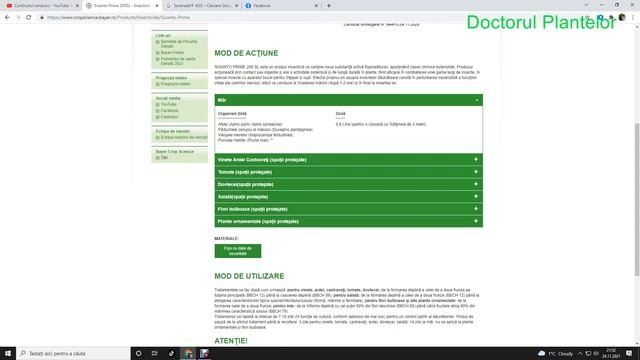Expand Vinete Ardei Castraveți section

(349, 160)
